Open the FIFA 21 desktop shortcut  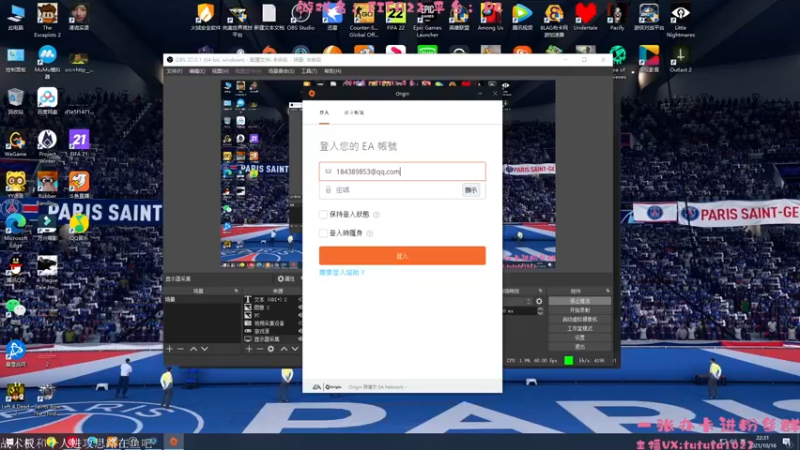click(79, 143)
